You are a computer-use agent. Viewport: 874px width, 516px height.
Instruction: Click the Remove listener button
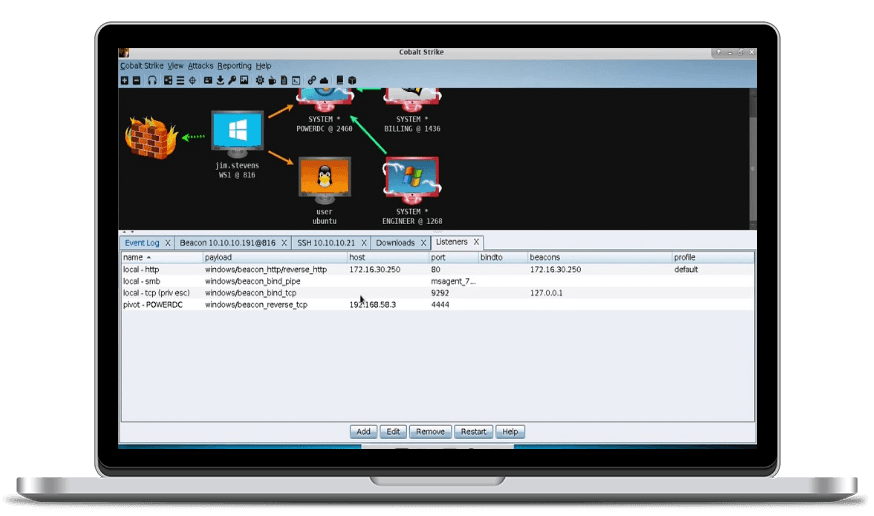(x=430, y=432)
